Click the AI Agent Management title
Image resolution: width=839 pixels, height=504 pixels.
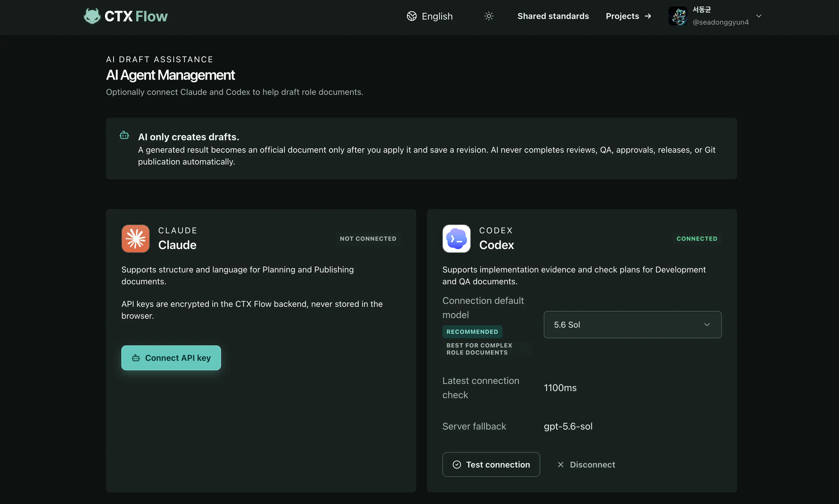(170, 75)
